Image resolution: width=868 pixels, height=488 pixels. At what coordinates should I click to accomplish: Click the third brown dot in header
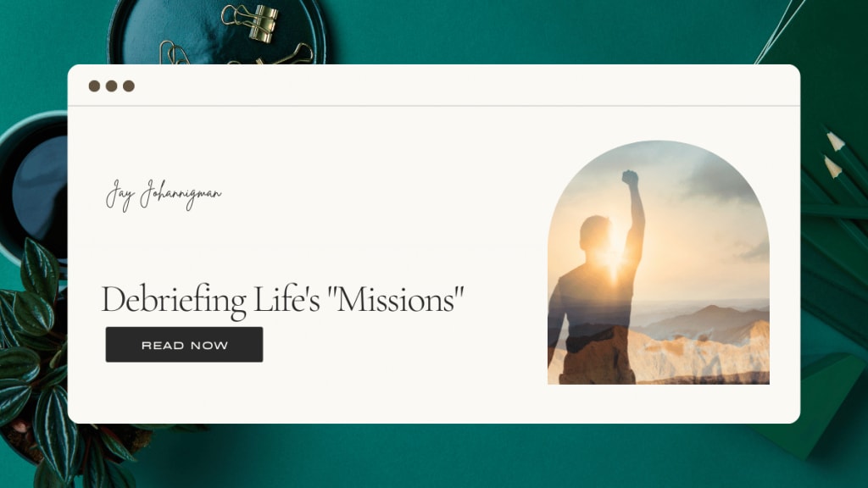tap(129, 86)
